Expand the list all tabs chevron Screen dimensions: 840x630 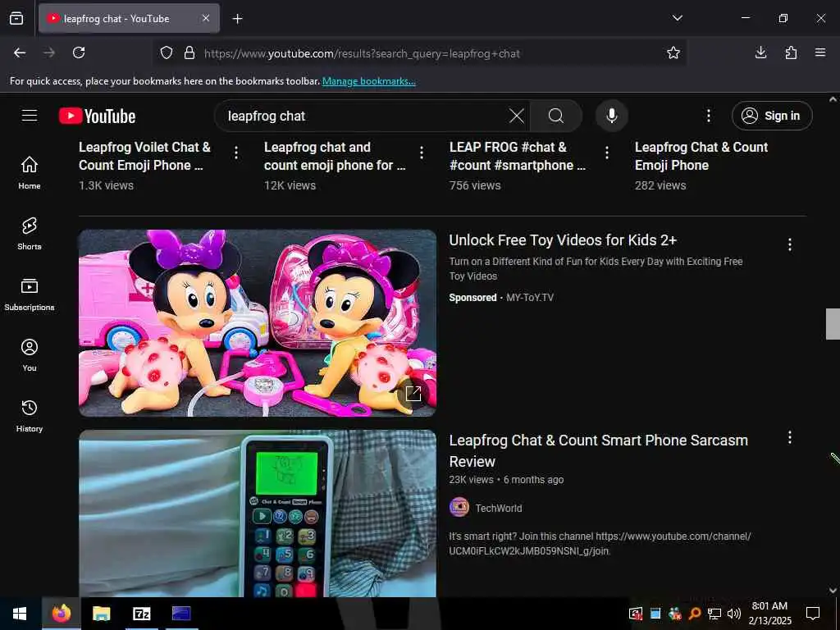[x=677, y=18]
